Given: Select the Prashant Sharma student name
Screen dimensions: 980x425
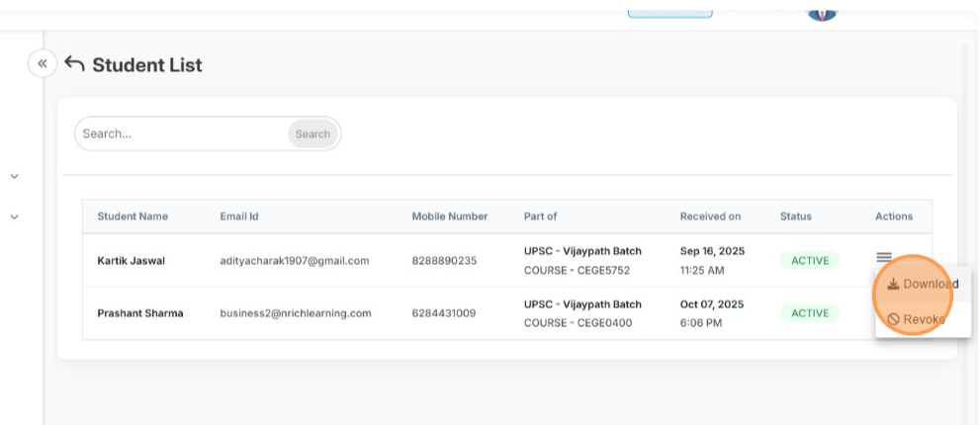Looking at the screenshot, I should click(x=139, y=313).
